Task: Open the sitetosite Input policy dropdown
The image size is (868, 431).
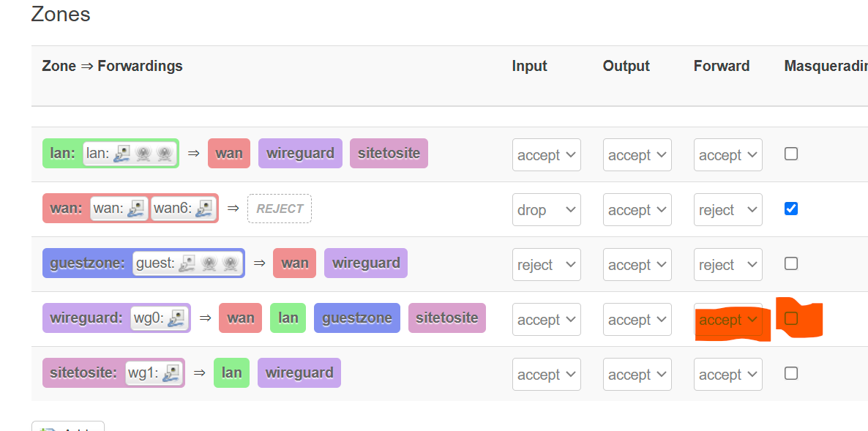Action: tap(546, 375)
